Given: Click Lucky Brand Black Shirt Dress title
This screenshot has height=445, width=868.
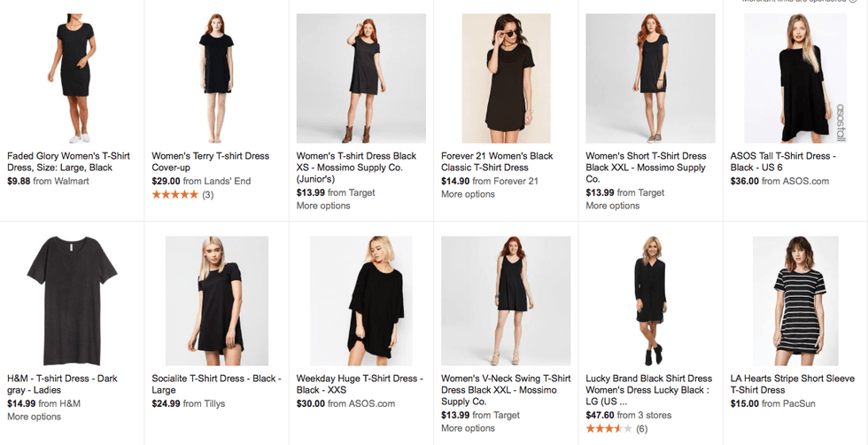Looking at the screenshot, I should coord(648,390).
